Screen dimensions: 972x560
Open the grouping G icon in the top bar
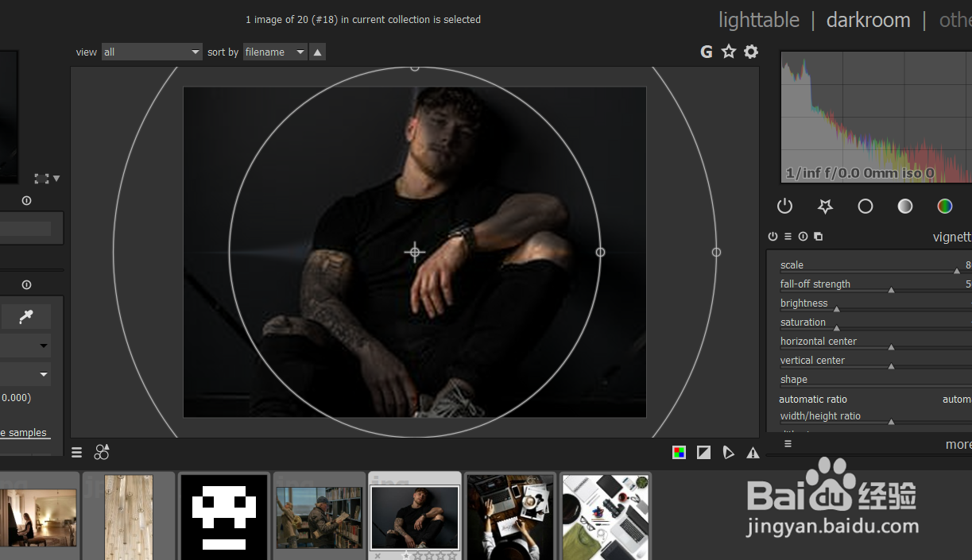pos(706,52)
